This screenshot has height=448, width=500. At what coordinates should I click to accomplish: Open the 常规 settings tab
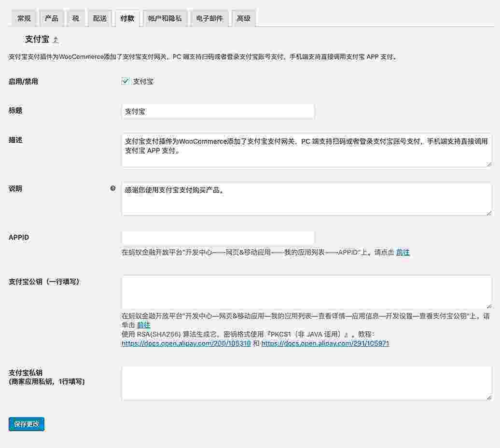pos(24,18)
